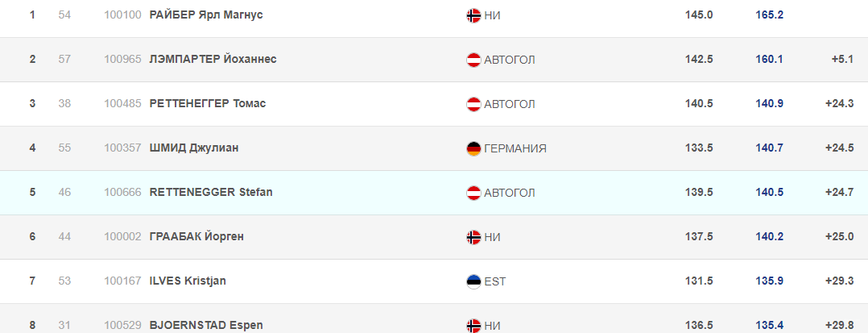Click points value 165.2 in first row
The height and width of the screenshot is (333, 868).
tap(770, 15)
